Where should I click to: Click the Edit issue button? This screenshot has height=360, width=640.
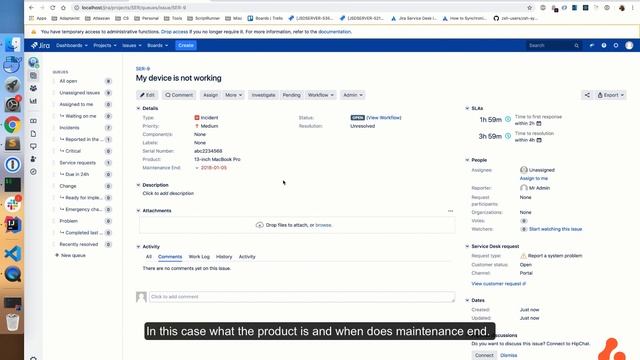[x=147, y=95]
